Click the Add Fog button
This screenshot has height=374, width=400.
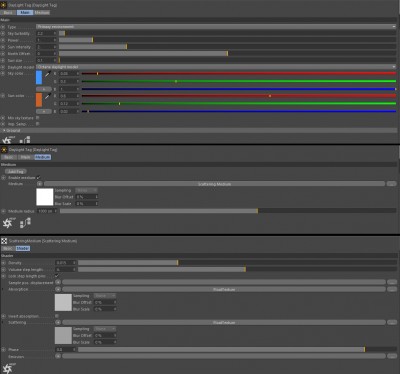tap(16, 171)
